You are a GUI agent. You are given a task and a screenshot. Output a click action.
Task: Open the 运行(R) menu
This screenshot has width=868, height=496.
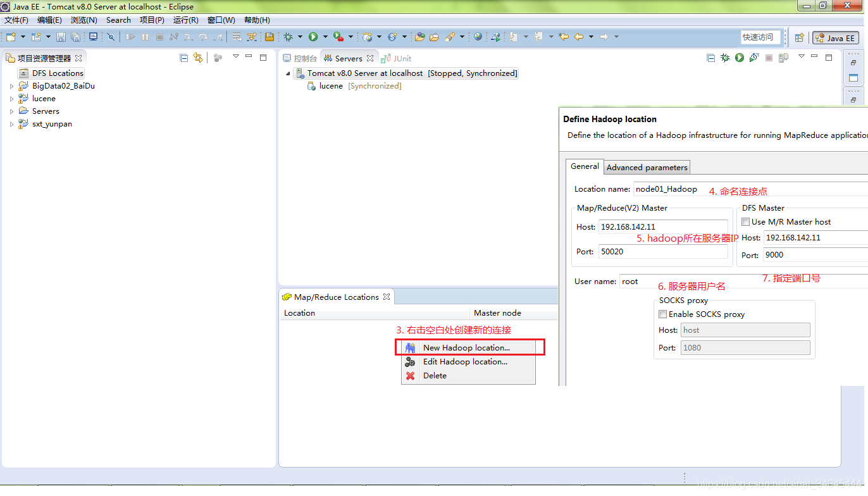point(186,20)
